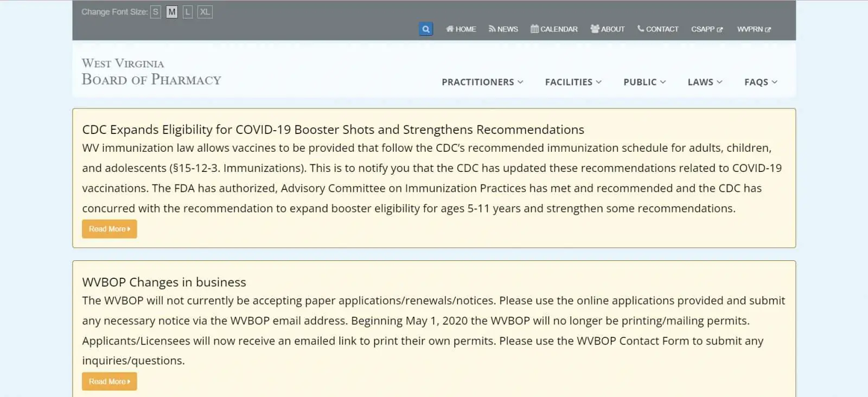The height and width of the screenshot is (397, 868).
Task: Open the Calendar page
Action: pyautogui.click(x=554, y=29)
